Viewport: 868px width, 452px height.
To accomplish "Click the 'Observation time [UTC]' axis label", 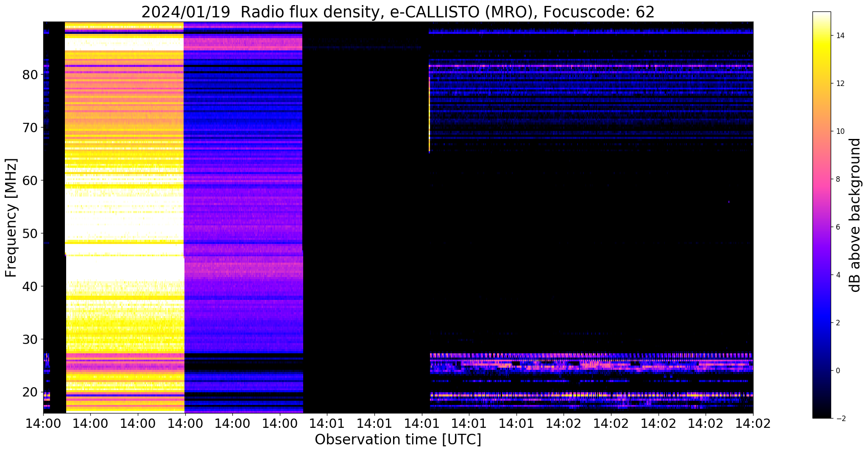I will pyautogui.click(x=398, y=440).
